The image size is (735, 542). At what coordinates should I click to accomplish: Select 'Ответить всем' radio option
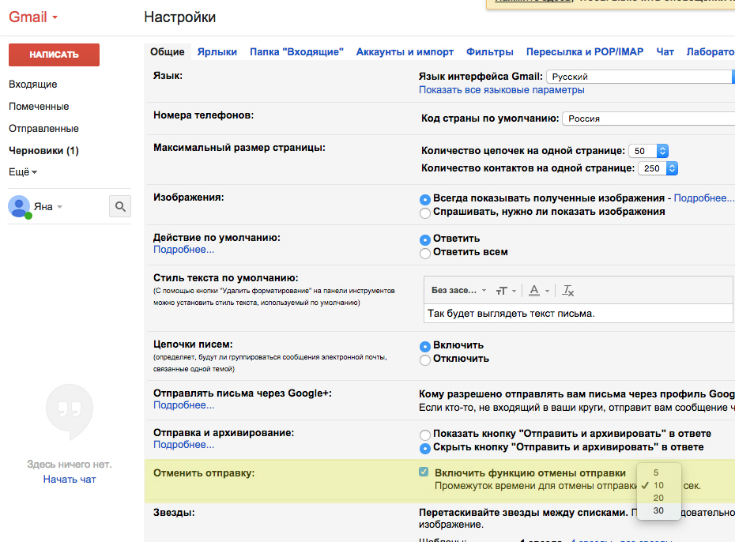tap(426, 253)
